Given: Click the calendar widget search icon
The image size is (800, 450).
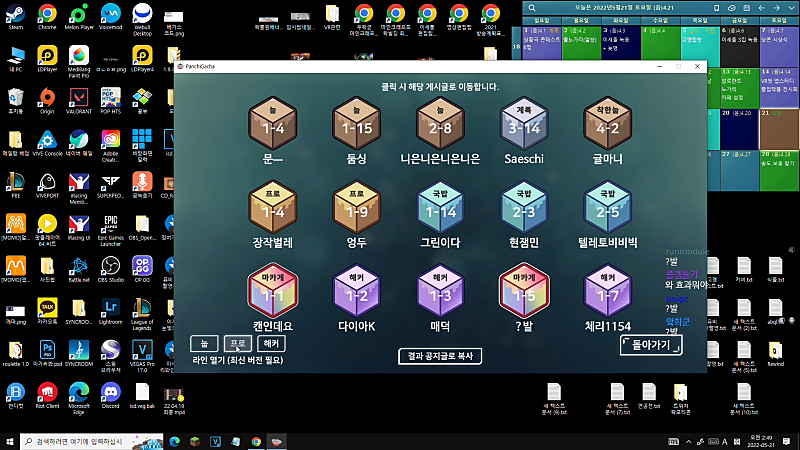Looking at the screenshot, I should (532, 8).
